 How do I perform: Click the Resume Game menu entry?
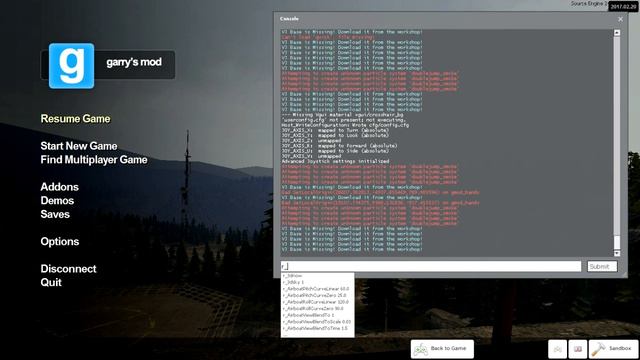click(76, 119)
